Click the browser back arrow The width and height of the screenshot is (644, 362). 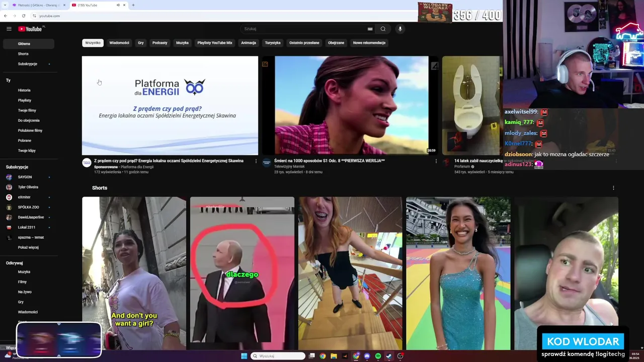pos(6,16)
